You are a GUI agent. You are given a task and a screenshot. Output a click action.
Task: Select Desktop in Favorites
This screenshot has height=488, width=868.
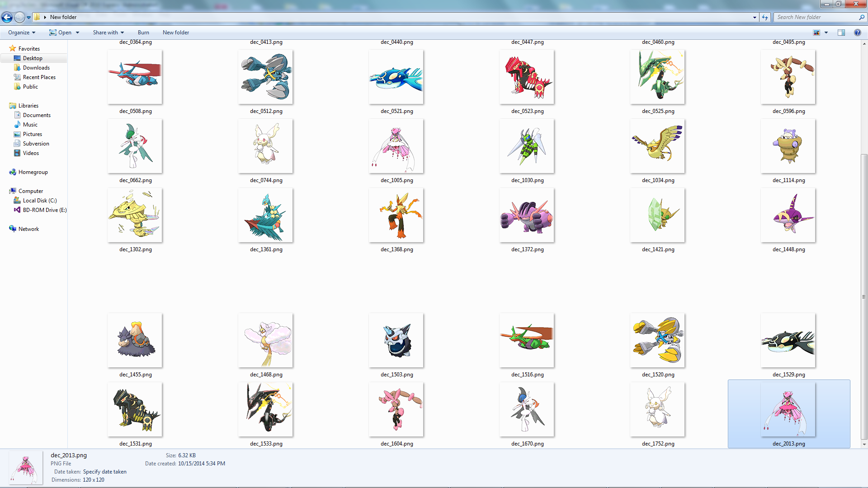(33, 58)
